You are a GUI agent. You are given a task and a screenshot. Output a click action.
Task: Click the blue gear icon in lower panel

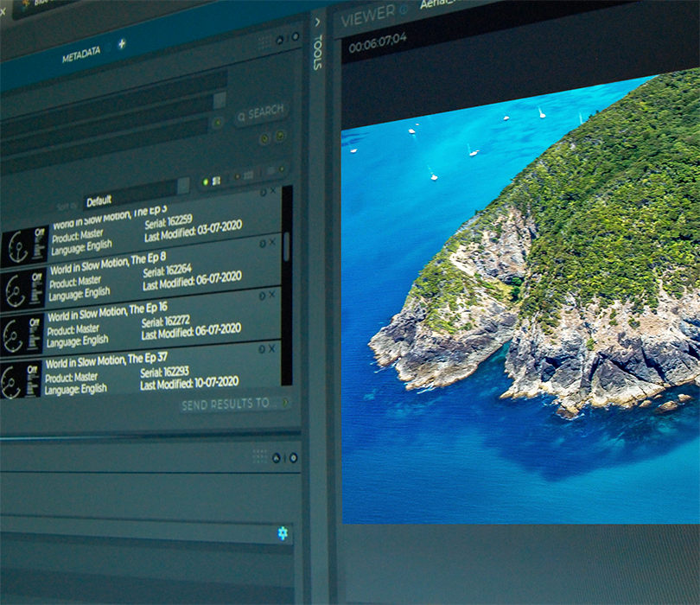click(283, 533)
